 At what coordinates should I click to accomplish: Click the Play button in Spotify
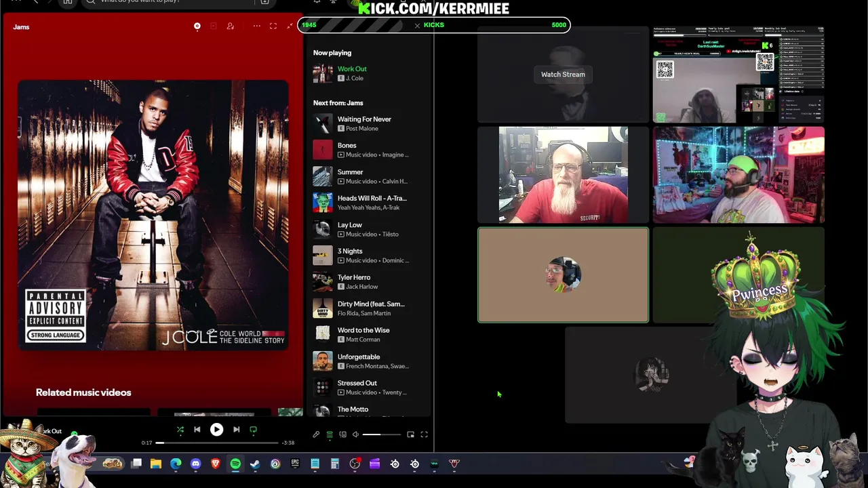(216, 430)
